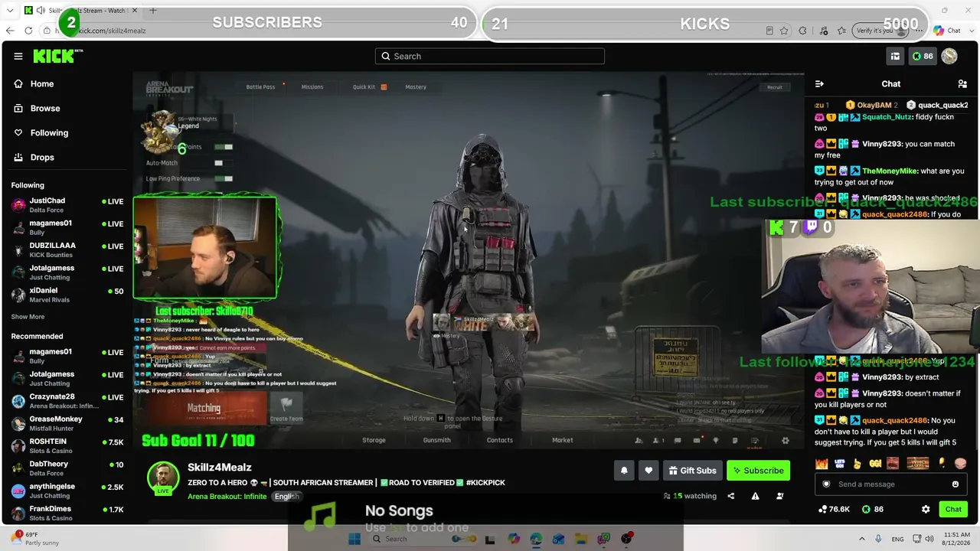The height and width of the screenshot is (551, 980).
Task: Click the Skillz4Mealz streamer avatar
Action: pyautogui.click(x=163, y=478)
